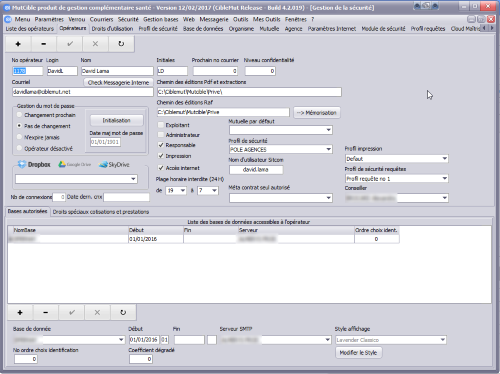Open forbidden hours start 'de' dropdown
The image size is (500, 374).
point(183,191)
